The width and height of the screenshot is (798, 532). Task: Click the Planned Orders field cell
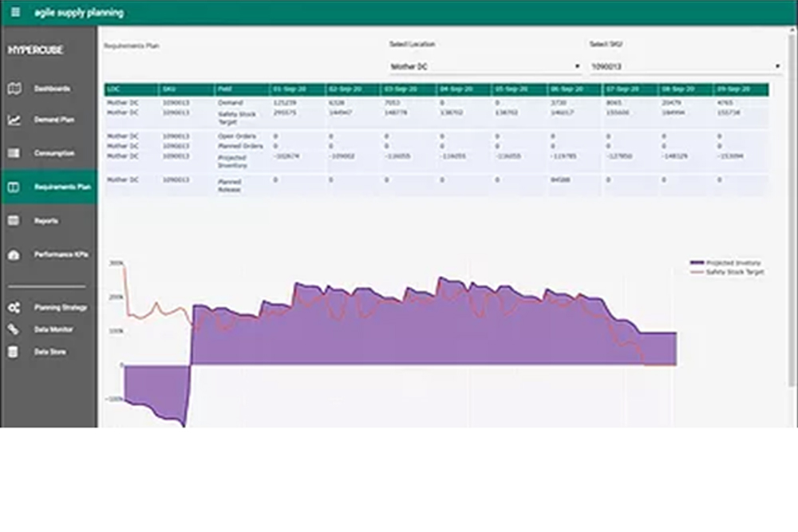240,146
